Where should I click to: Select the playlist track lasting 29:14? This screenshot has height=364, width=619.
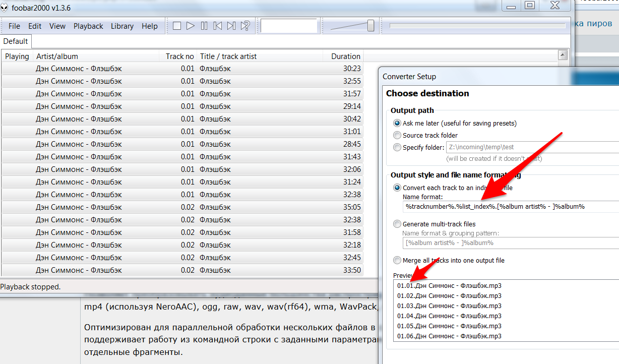click(182, 106)
